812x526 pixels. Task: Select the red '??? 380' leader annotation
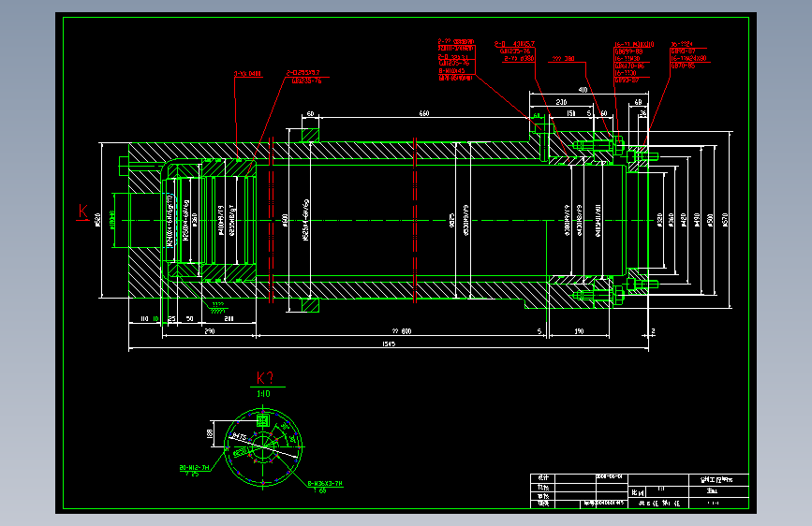pos(564,59)
